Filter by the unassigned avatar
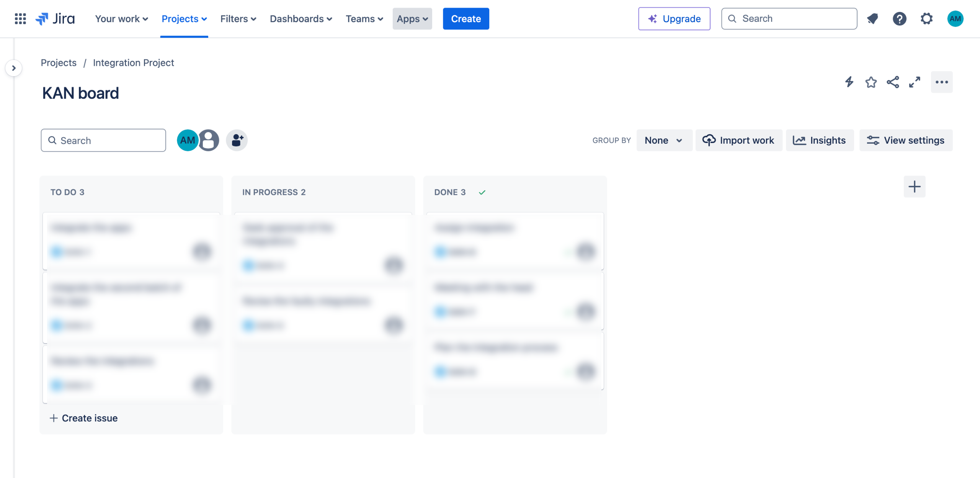980x478 pixels. (x=209, y=140)
